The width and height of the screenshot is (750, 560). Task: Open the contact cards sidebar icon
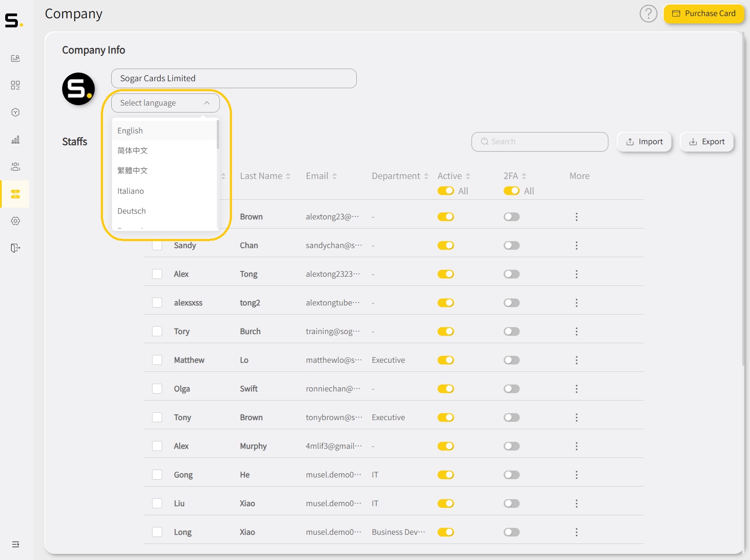tap(15, 58)
